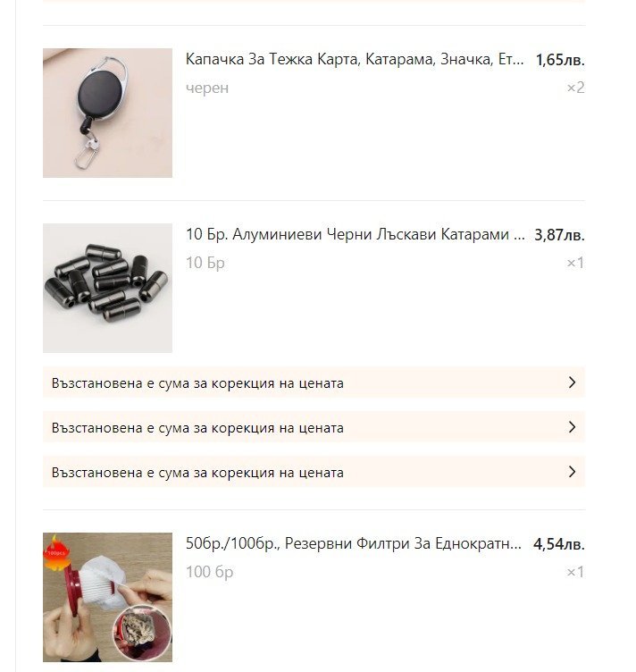Open the '10 Бр. Алуминиеви Черни Лъскави Катарами' title
Screen dimensions: 636x672
tap(355, 234)
